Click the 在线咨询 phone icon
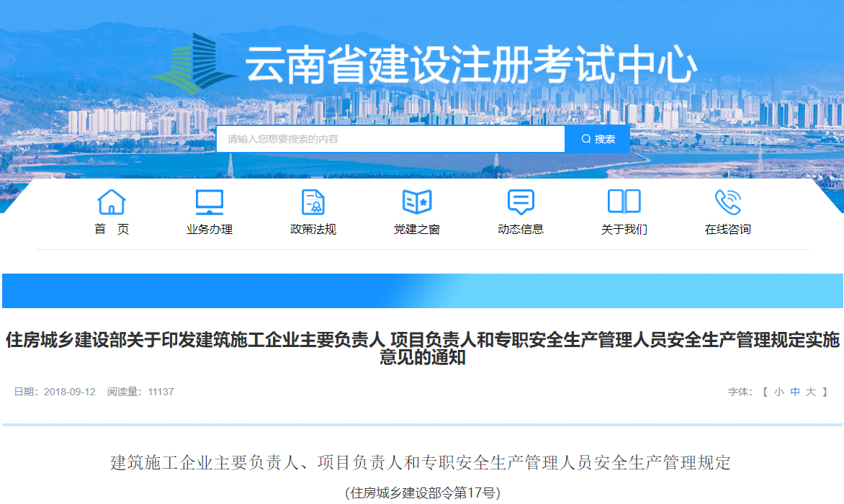Viewport: 844px width, 504px height. pos(728,202)
